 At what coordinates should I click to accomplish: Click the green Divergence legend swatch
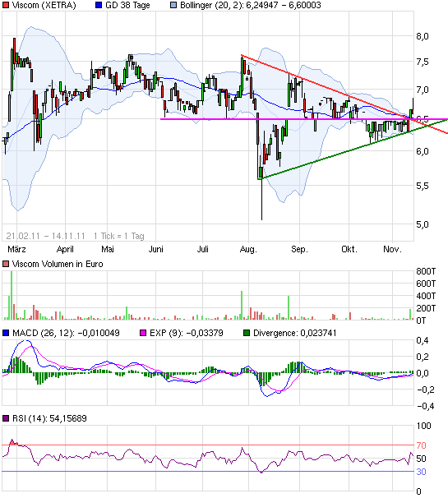[x=247, y=333]
